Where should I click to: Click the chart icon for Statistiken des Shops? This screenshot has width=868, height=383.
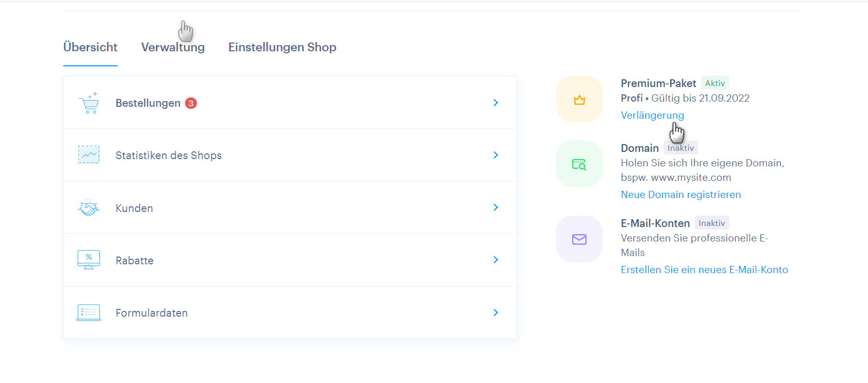[89, 155]
